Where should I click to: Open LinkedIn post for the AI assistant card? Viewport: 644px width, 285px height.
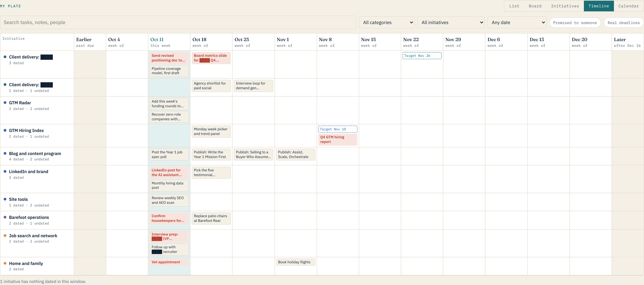169,173
